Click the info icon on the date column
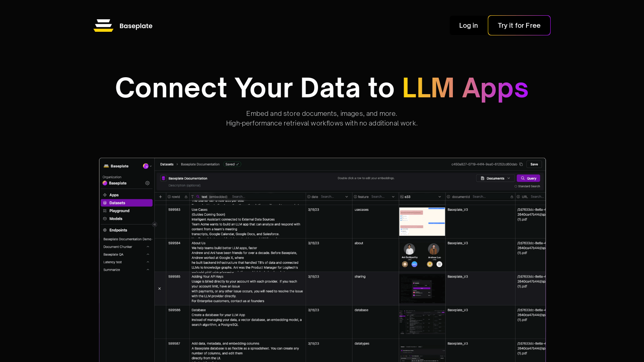Screen dimensions: 644x362 (x=309, y=197)
